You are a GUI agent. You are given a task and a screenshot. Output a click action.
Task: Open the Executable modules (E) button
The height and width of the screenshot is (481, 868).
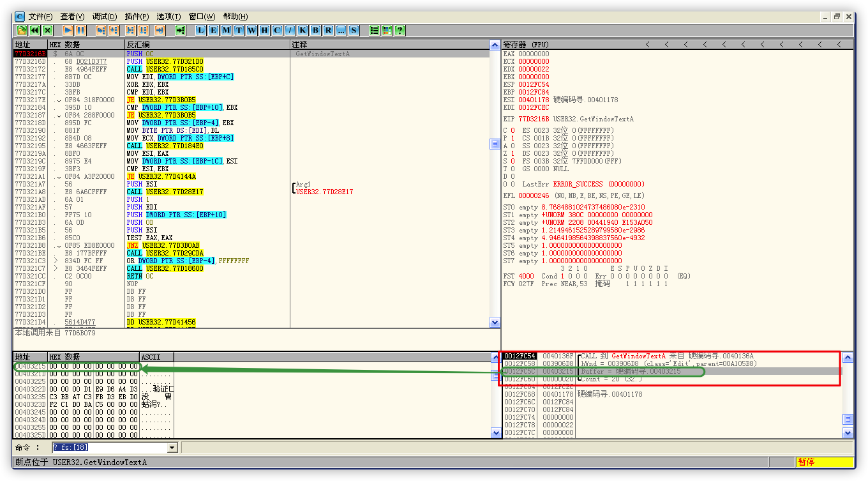214,30
